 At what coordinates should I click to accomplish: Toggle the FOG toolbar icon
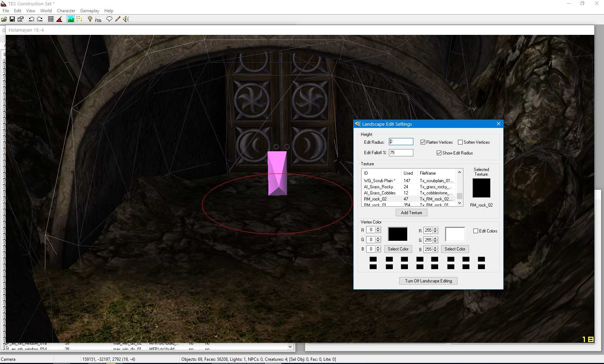(98, 19)
